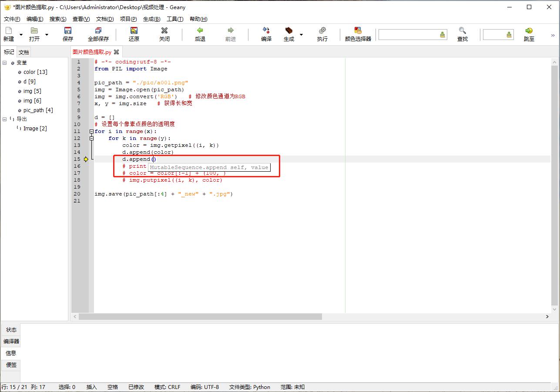Fold the for loop at line 11
This screenshot has height=392, width=560.
(91, 131)
